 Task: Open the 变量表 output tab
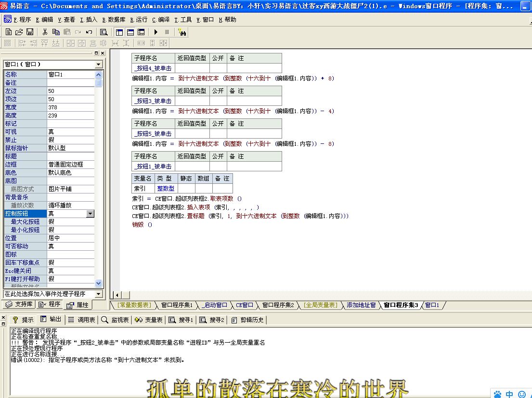pyautogui.click(x=150, y=320)
